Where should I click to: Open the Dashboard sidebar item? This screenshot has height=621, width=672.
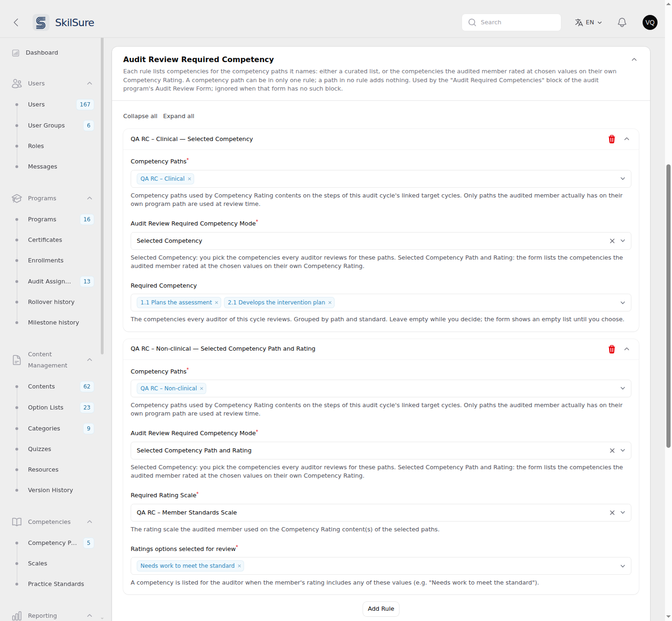(42, 53)
